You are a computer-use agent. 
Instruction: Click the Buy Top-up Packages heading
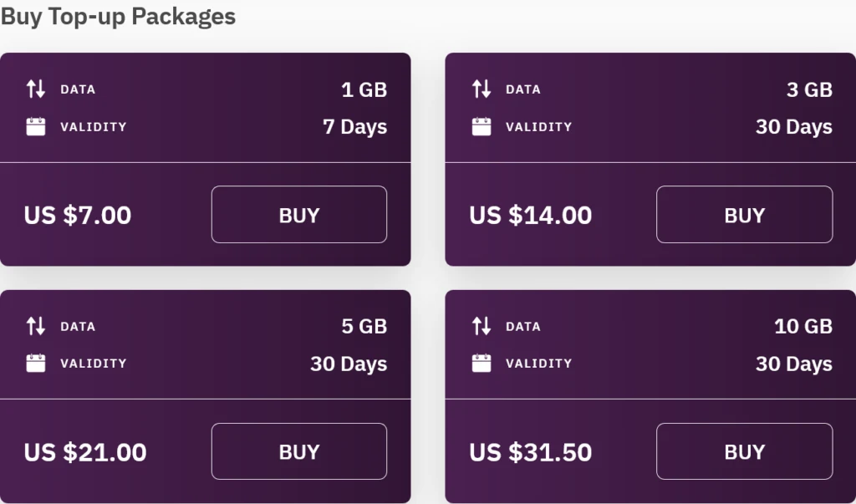coord(118,16)
